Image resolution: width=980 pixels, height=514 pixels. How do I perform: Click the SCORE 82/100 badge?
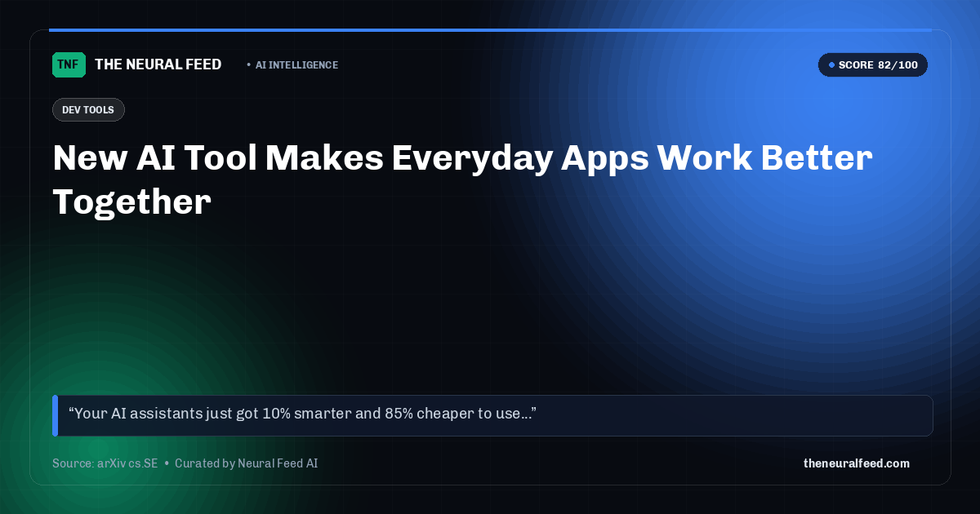873,65
